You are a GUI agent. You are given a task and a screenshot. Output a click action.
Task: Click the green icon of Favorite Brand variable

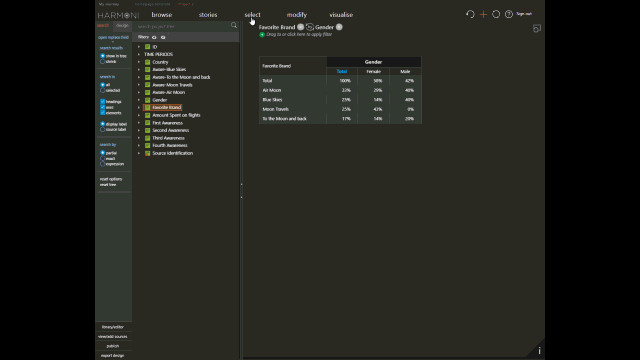[x=148, y=107]
